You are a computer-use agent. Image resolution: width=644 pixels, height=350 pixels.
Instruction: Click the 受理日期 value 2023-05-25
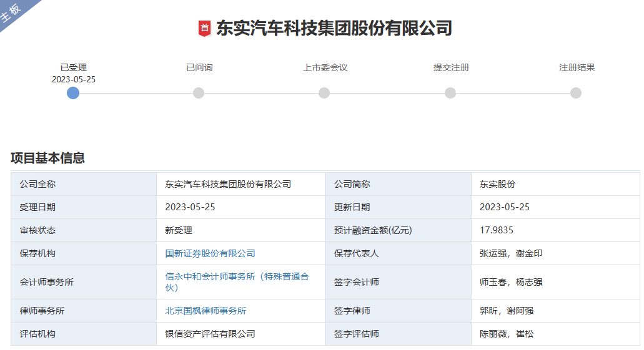190,207
